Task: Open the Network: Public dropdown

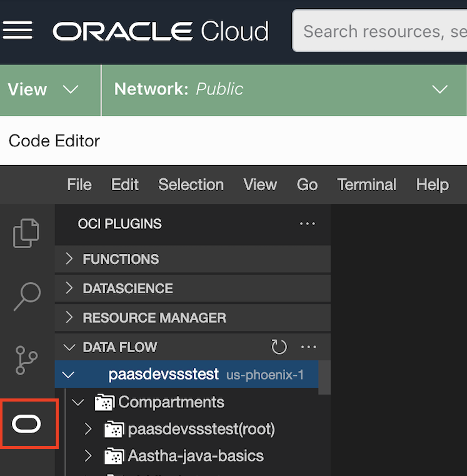Action: (x=281, y=89)
